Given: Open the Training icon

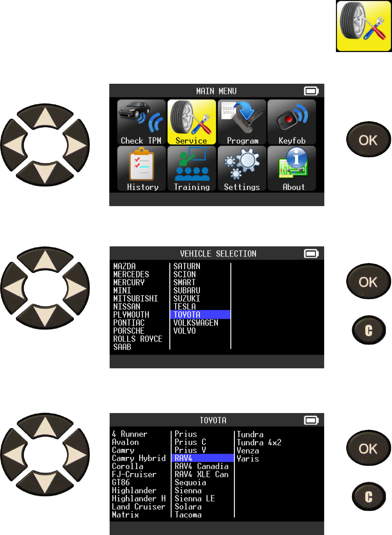Looking at the screenshot, I should pyautogui.click(x=192, y=169).
